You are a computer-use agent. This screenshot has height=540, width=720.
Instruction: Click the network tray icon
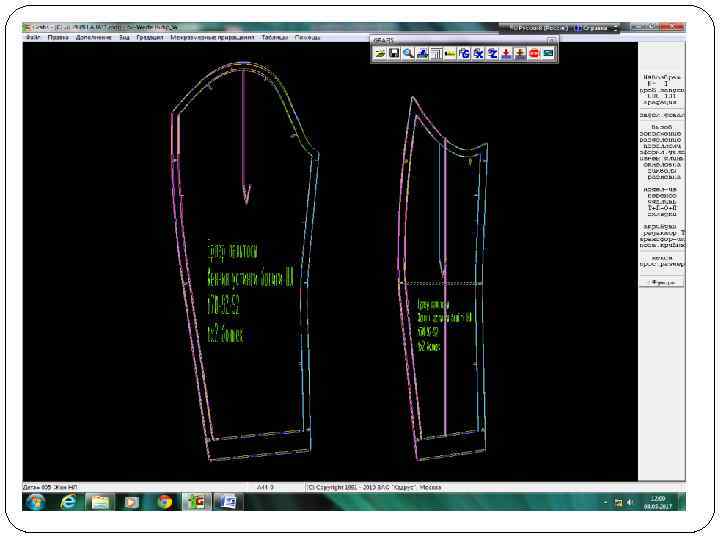[x=618, y=503]
